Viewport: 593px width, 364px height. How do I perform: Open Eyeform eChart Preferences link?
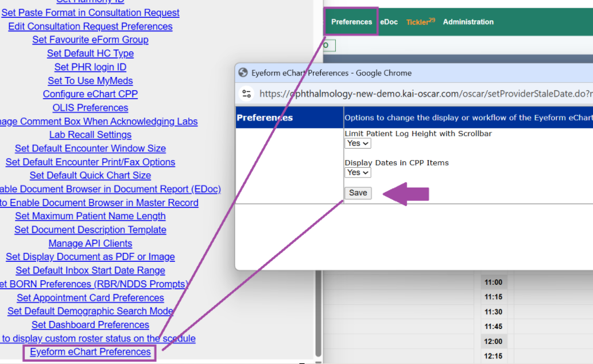tap(90, 352)
